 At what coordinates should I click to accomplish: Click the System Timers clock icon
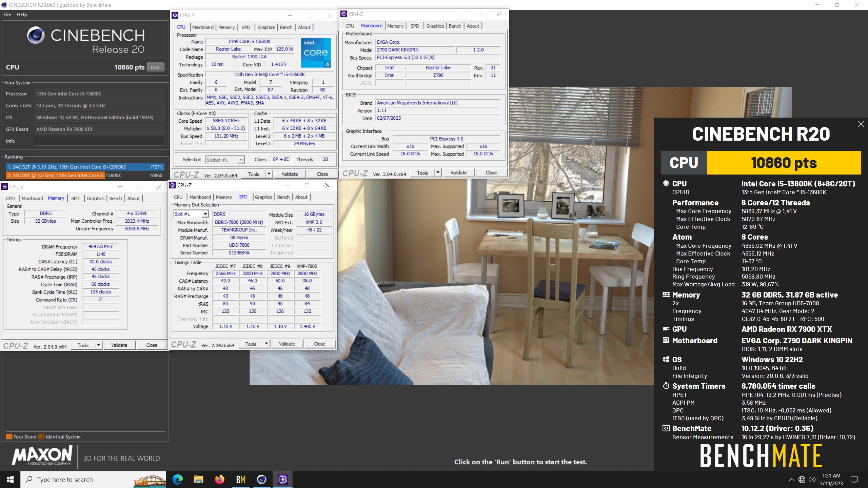point(666,386)
